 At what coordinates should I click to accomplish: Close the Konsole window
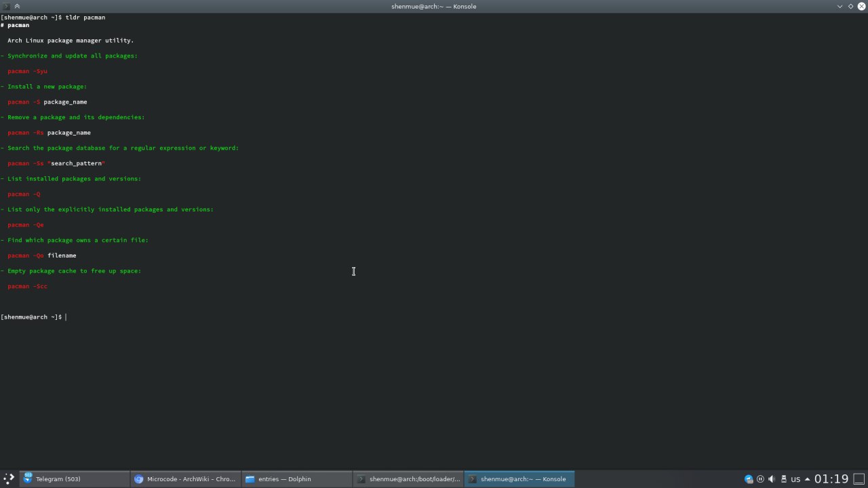(x=861, y=6)
